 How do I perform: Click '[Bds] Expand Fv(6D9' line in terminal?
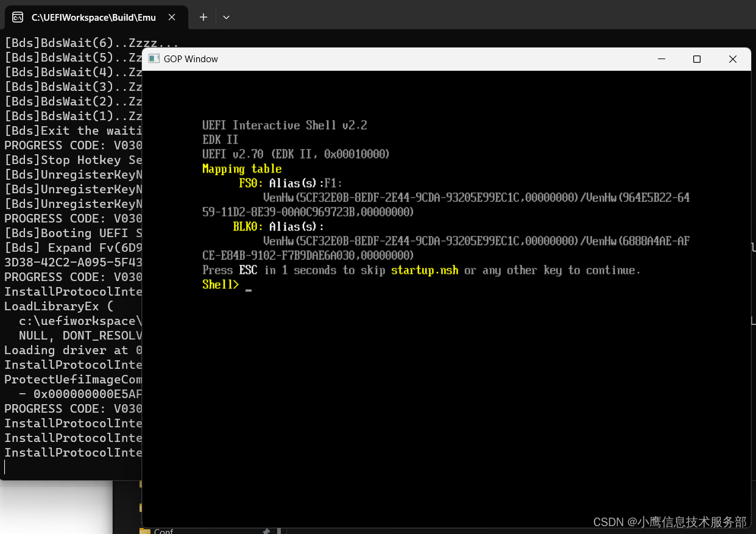point(73,247)
